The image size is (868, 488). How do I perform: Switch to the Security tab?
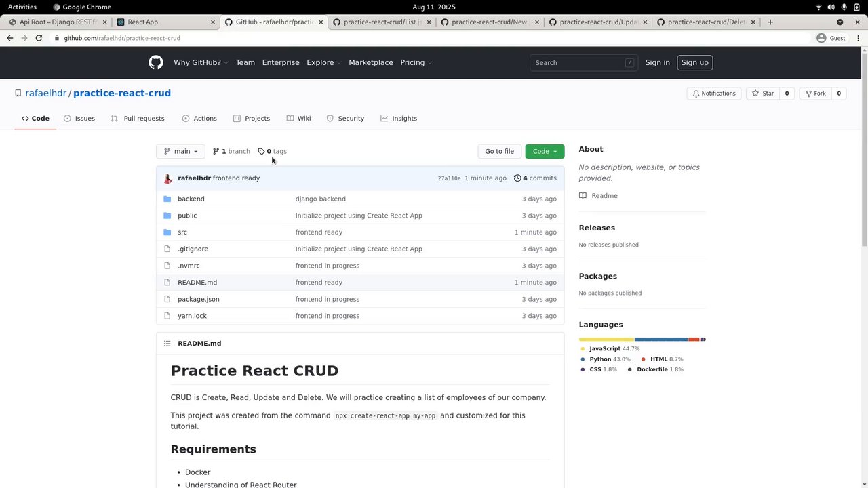pos(345,119)
